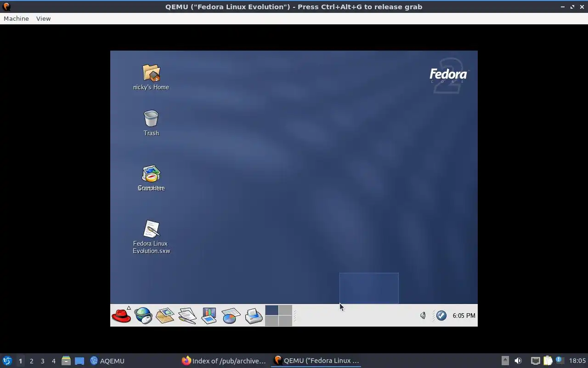Viewport: 588px width, 368px height.
Task: Click the host show desktop icon
Action: [x=79, y=361]
